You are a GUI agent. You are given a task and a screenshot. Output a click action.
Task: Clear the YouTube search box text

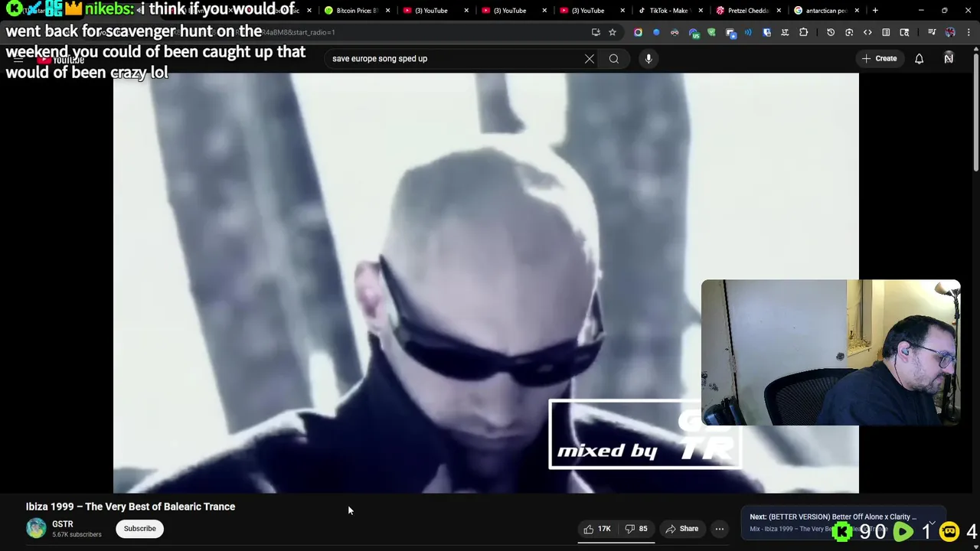pos(590,59)
